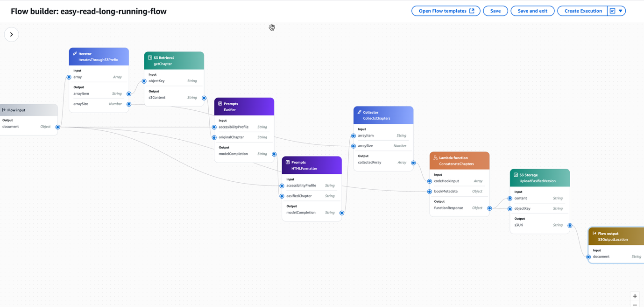Image resolution: width=644 pixels, height=307 pixels.
Task: Click the Flow input node icon
Action: pos(4,110)
